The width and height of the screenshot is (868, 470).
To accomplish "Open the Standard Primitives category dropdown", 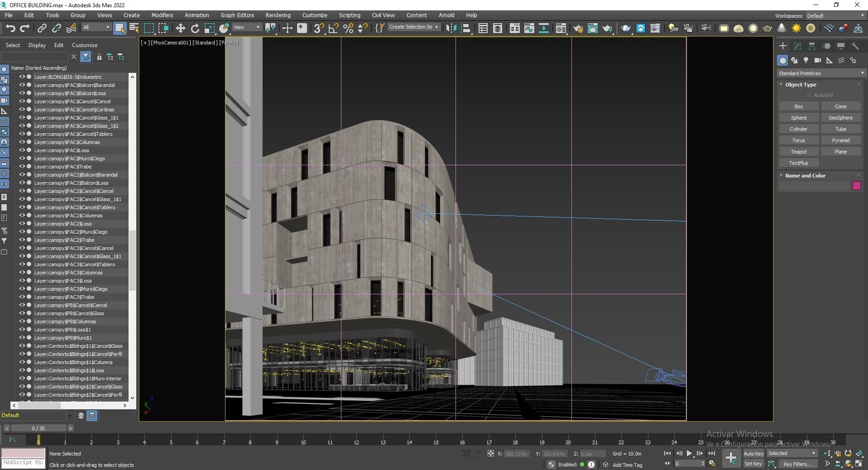I will pos(820,73).
